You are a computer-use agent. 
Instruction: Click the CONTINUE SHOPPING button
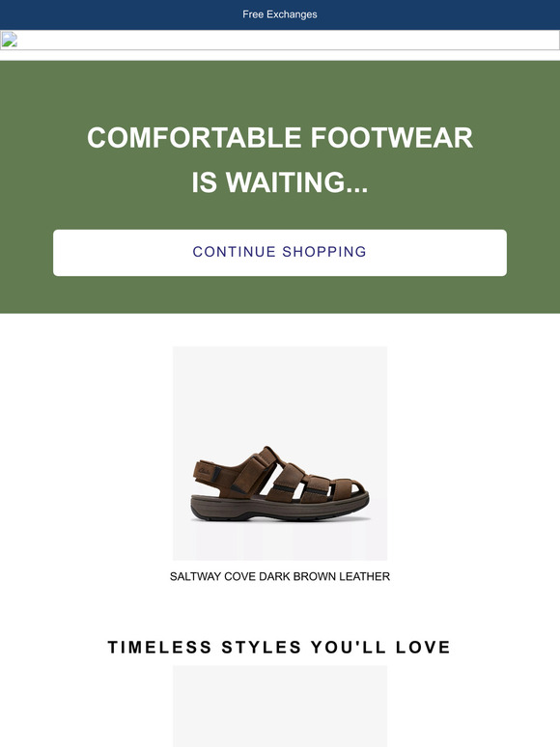280,253
